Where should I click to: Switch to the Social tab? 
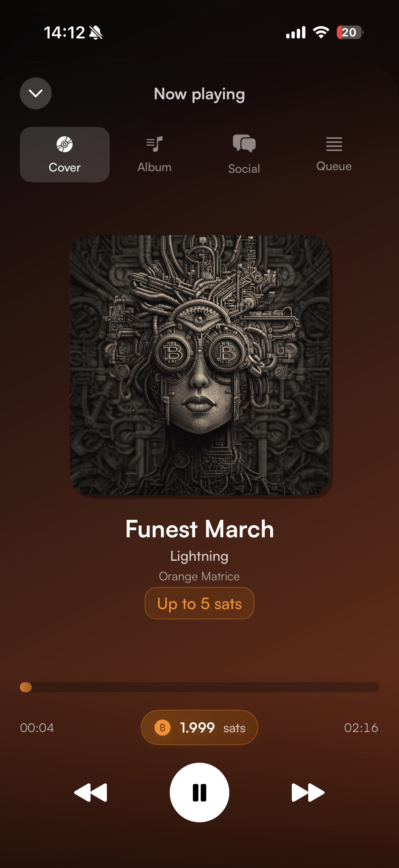pyautogui.click(x=244, y=155)
